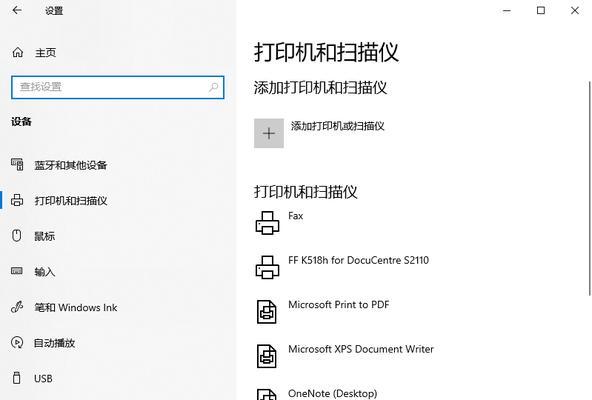
Task: Select FF K518h for DocuCentre S2110
Action: pos(358,260)
